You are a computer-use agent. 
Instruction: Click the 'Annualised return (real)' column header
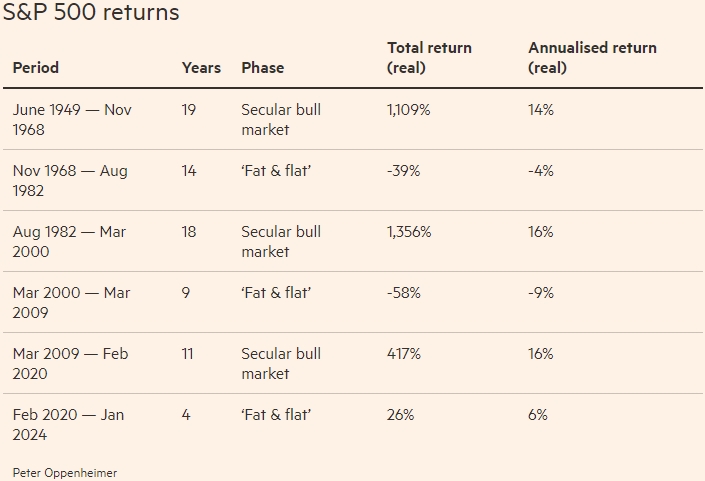[592, 58]
